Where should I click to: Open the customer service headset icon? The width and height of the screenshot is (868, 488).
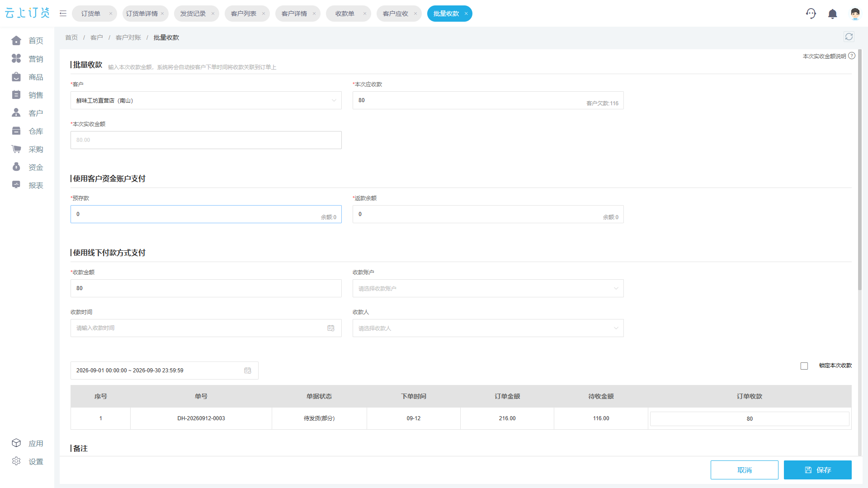point(811,14)
